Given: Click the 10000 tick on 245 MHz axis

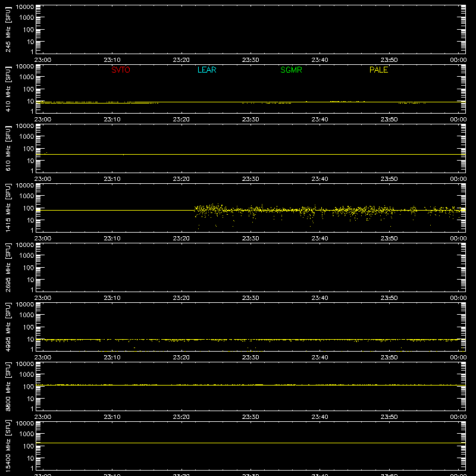Looking at the screenshot, I should tap(25, 7).
